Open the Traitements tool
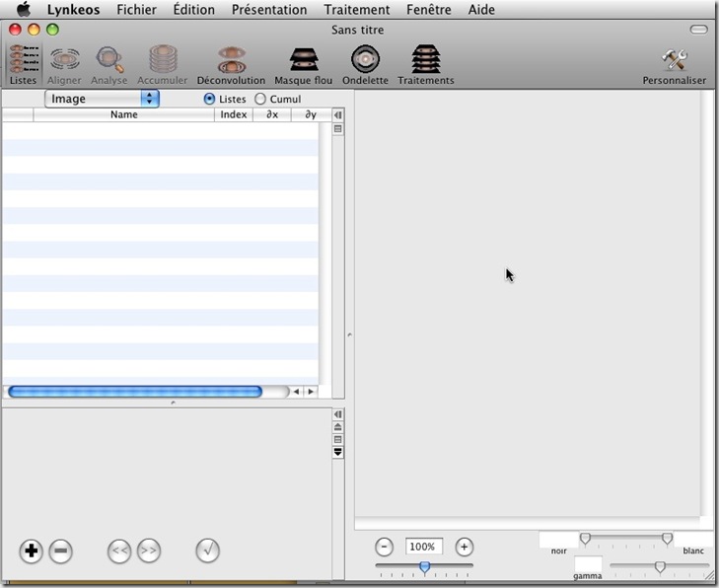 [x=426, y=65]
